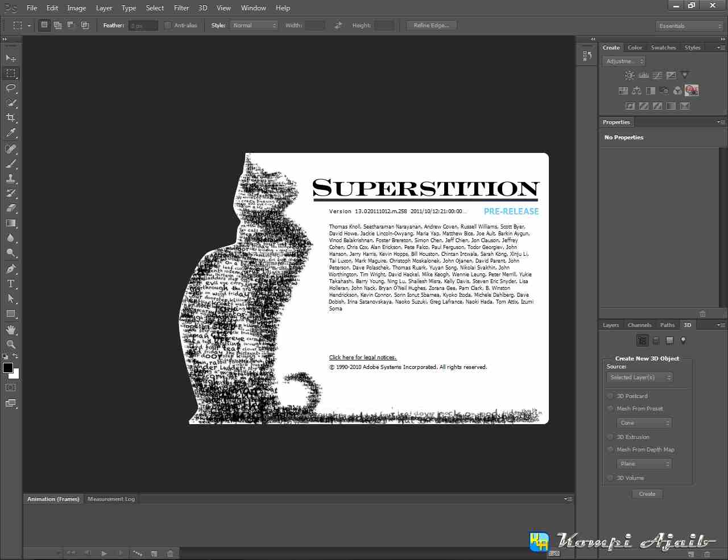
Task: Select the Dodge tool
Action: point(11,252)
